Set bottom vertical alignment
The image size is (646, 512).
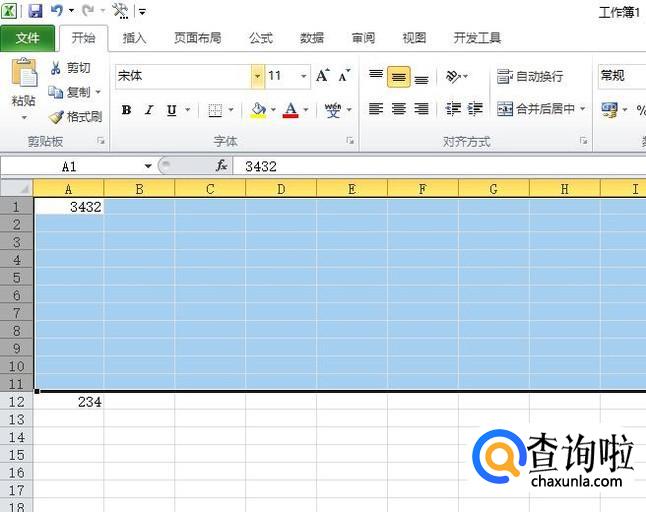tap(421, 77)
